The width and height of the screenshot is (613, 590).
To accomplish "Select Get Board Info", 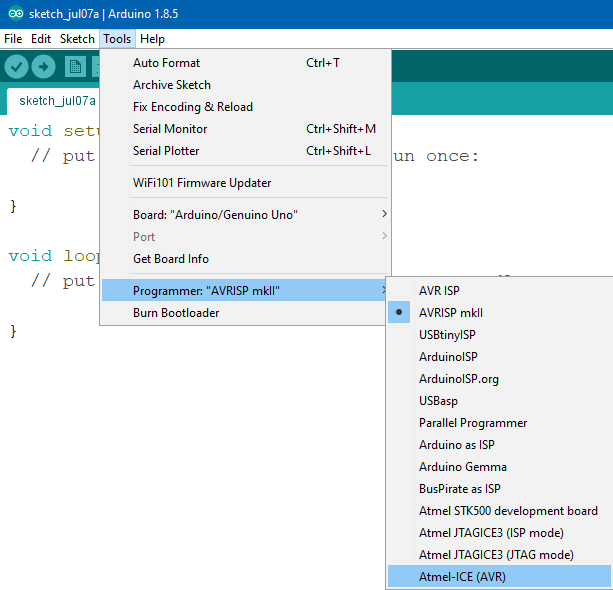I will point(246,258).
